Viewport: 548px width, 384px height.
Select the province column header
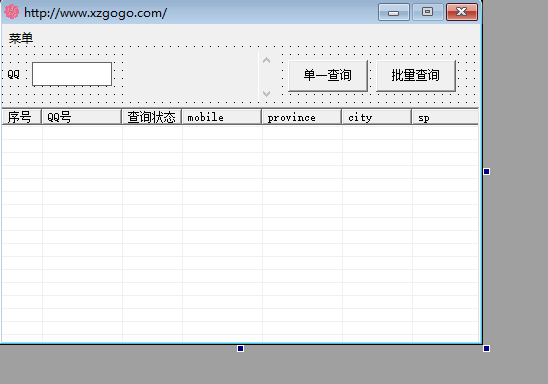tap(302, 117)
